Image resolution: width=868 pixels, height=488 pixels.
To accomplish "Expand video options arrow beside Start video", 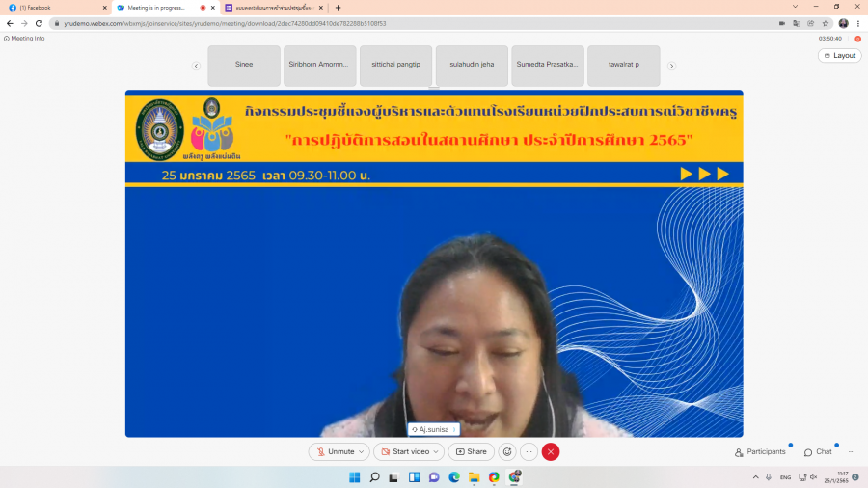I will pyautogui.click(x=437, y=451).
